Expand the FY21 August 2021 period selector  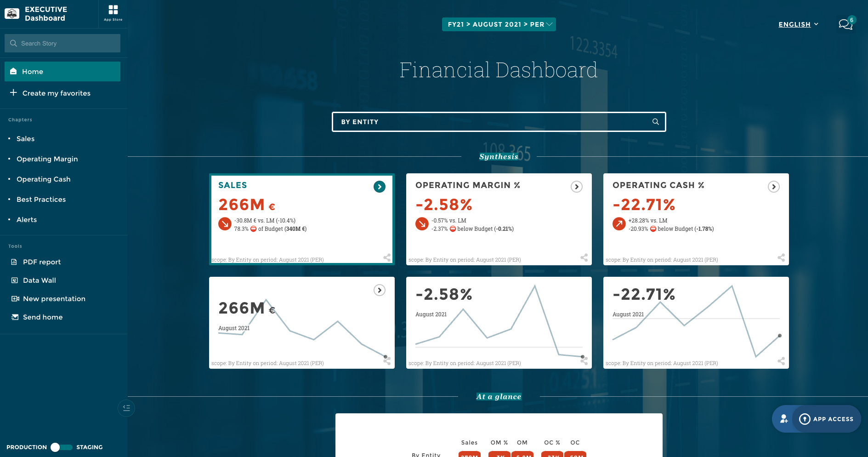click(x=499, y=24)
